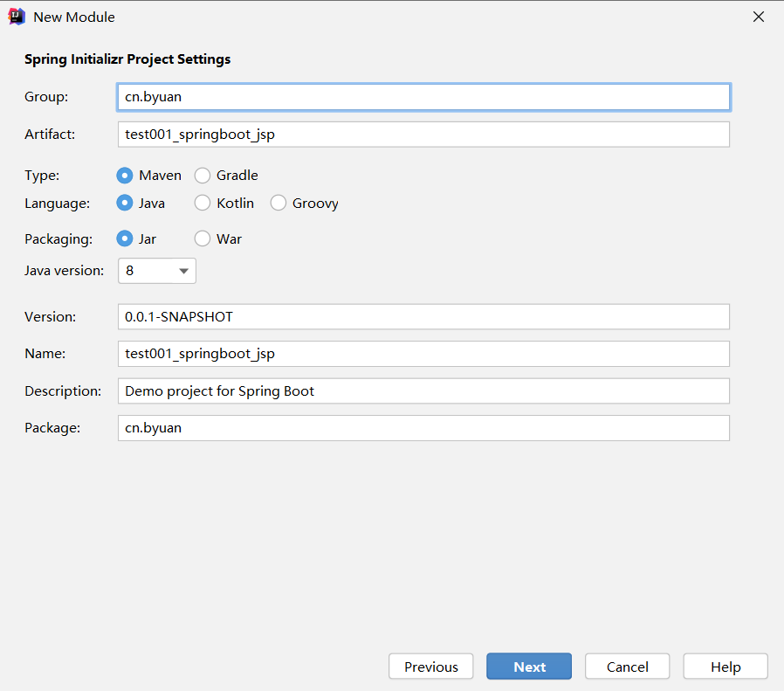Click the Language label
Screen dimensions: 784x691
58,204
